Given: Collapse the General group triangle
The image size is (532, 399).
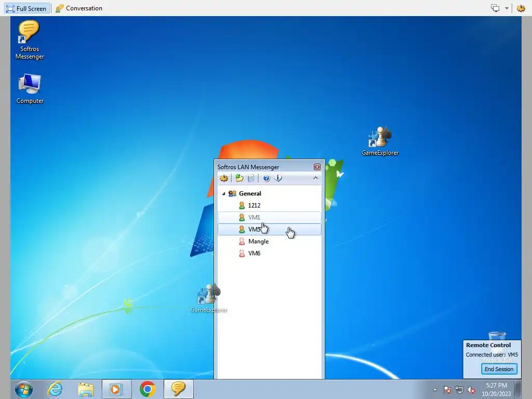Looking at the screenshot, I should pyautogui.click(x=223, y=194).
